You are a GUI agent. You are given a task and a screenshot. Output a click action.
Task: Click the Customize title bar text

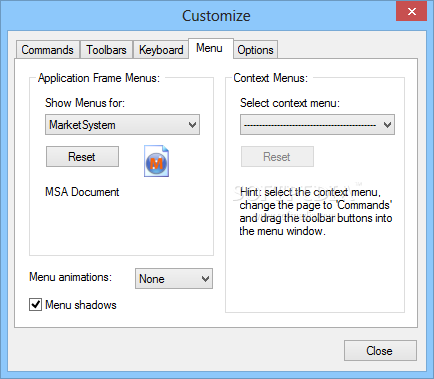[216, 16]
